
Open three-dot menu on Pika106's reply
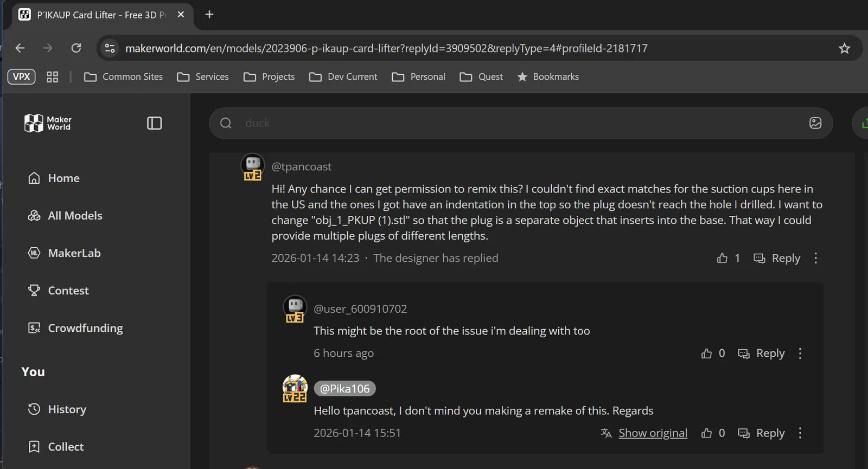click(800, 433)
